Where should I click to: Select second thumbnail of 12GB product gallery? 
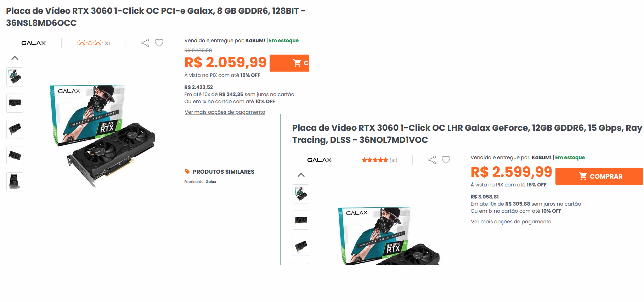pos(301,220)
